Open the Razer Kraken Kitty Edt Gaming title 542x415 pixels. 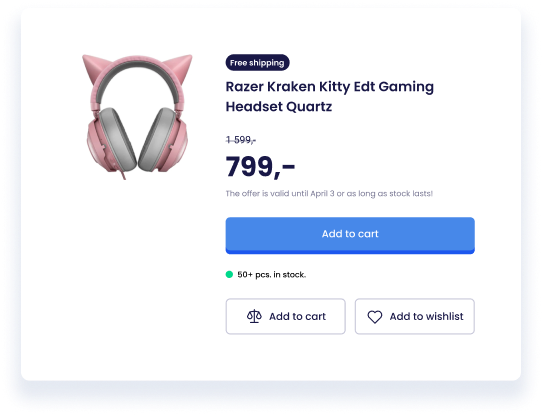tap(330, 87)
